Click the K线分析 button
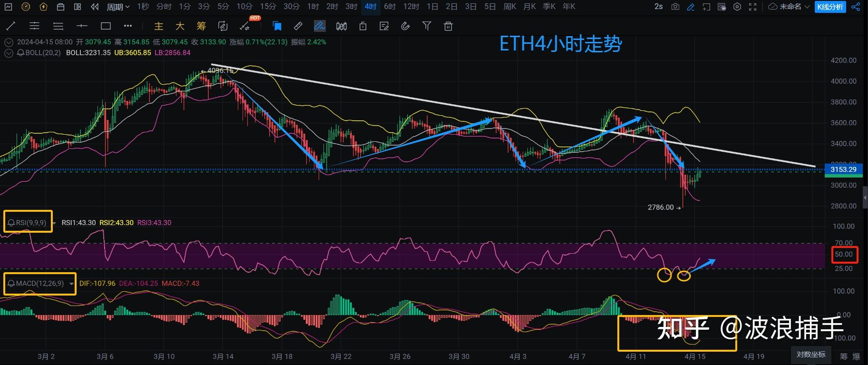868x365 pixels. [x=830, y=7]
